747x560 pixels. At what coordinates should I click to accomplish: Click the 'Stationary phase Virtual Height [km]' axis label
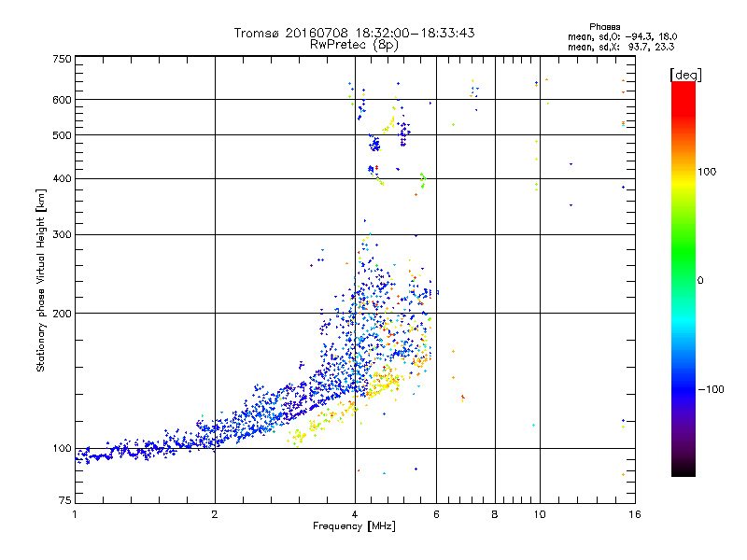[x=41, y=281]
